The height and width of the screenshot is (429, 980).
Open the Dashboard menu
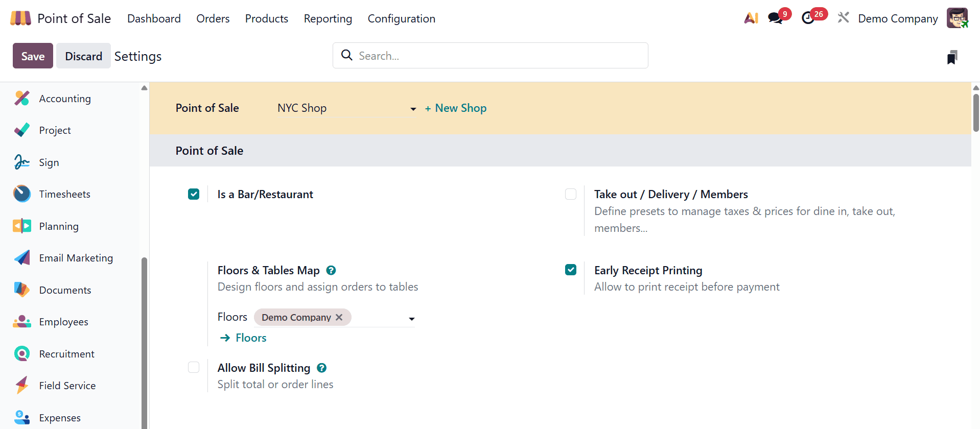click(x=154, y=18)
